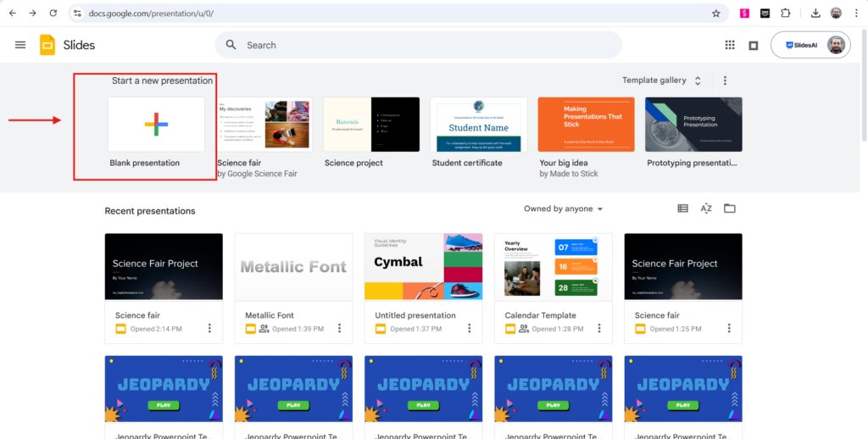
Task: Open more options for Calendar Template
Action: 599,328
